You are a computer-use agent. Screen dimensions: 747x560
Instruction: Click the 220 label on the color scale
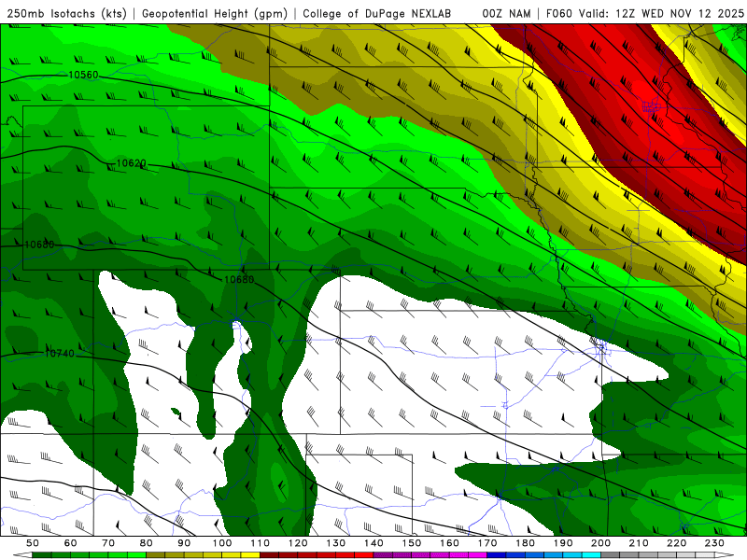click(x=676, y=543)
